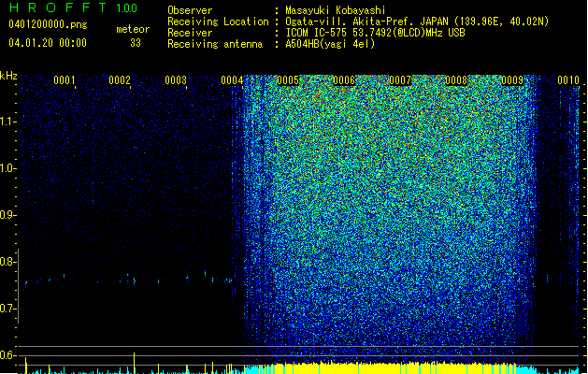The height and width of the screenshot is (374, 588).
Task: Click time marker 0006
Action: click(x=344, y=80)
